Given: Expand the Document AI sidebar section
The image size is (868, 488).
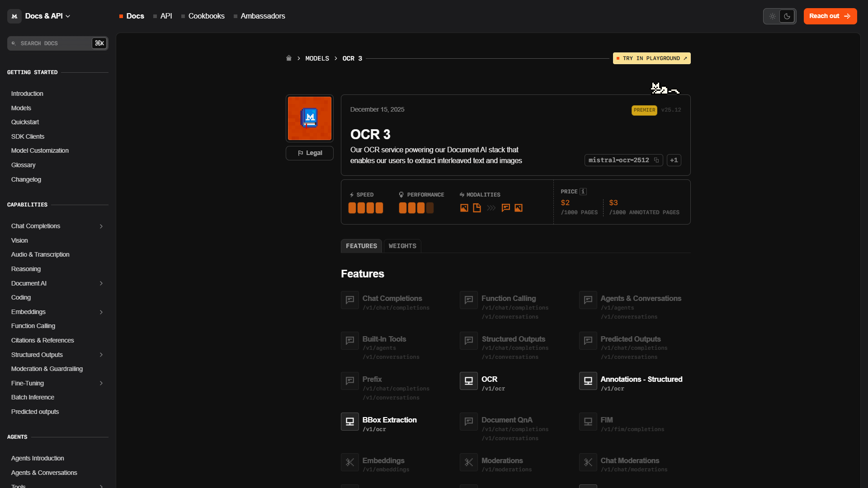Looking at the screenshot, I should (x=101, y=283).
